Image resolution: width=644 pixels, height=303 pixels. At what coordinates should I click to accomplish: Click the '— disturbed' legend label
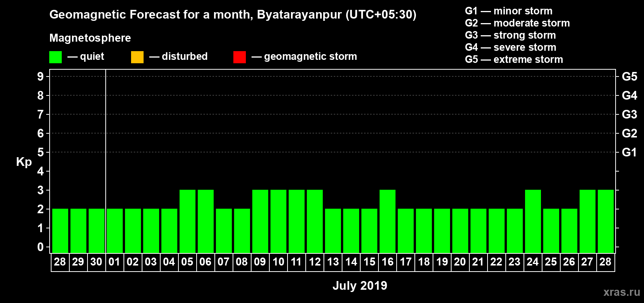click(178, 56)
